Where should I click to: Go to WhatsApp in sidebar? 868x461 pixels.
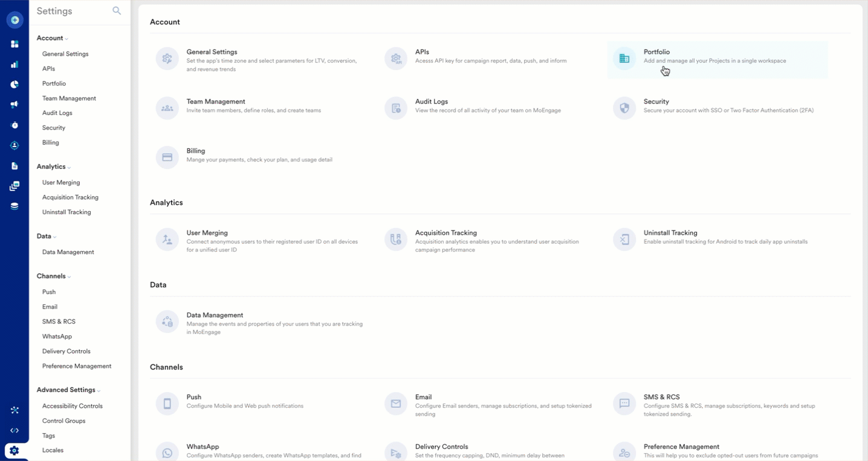[x=57, y=336]
